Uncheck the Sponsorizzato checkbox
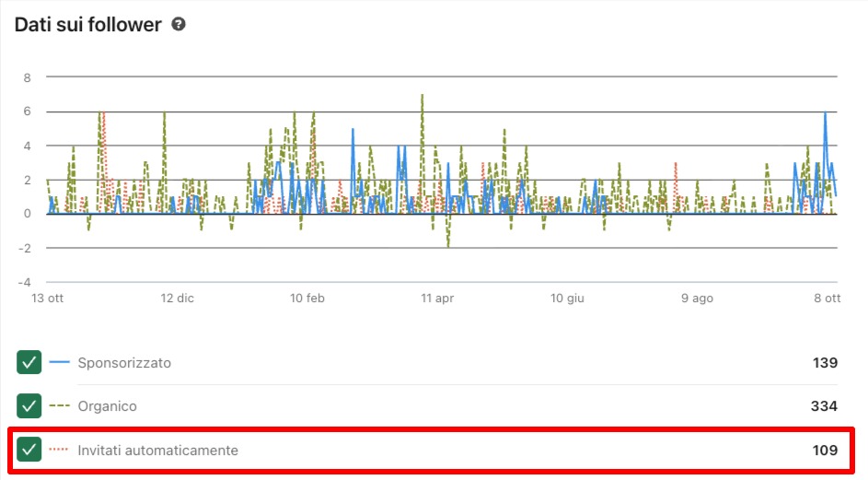Image resolution: width=868 pixels, height=480 pixels. [29, 362]
